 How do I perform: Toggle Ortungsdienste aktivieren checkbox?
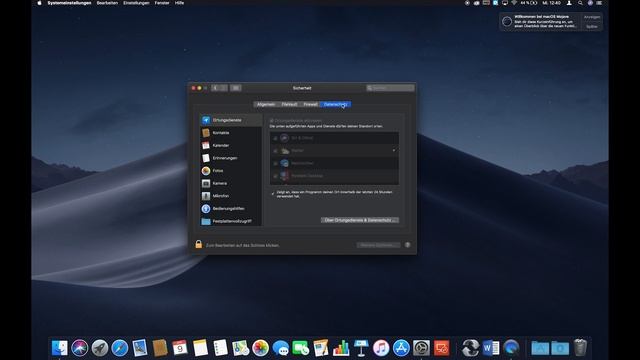[x=272, y=121]
